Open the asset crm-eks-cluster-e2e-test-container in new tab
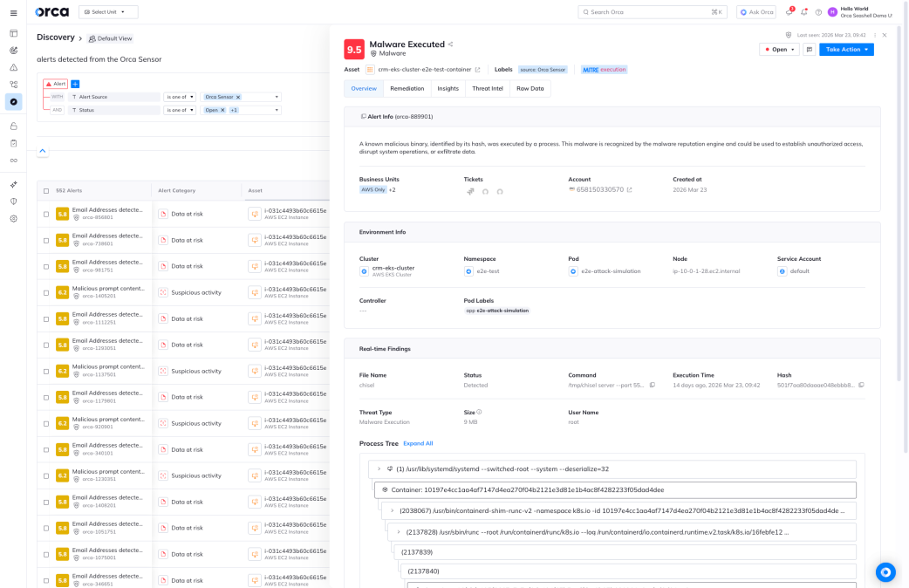 (x=478, y=70)
